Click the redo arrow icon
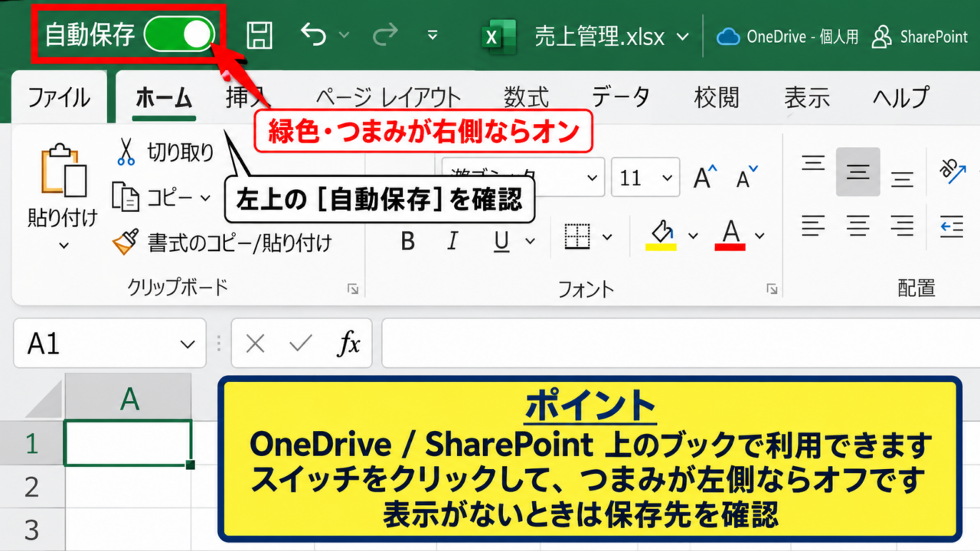 tap(385, 34)
